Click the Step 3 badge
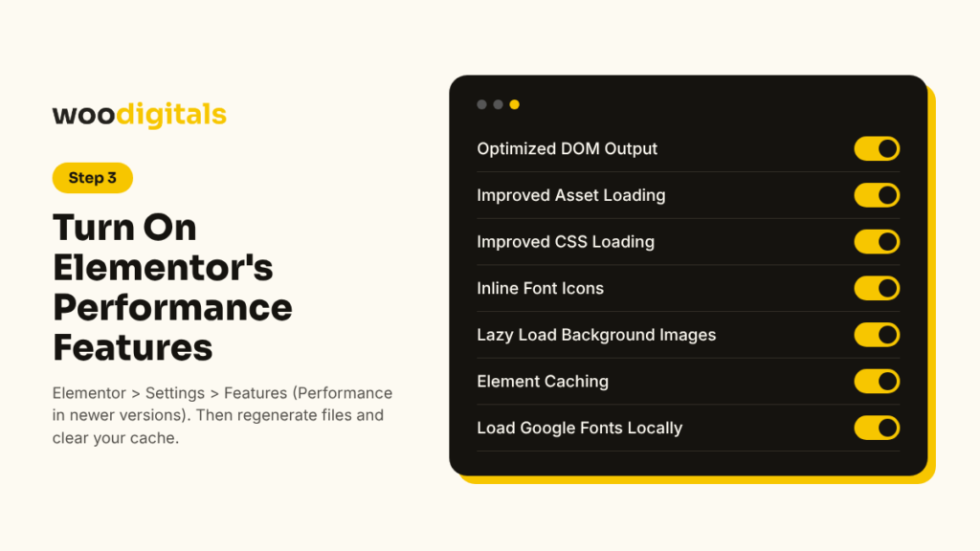Viewport: 980px width, 551px height. point(93,178)
